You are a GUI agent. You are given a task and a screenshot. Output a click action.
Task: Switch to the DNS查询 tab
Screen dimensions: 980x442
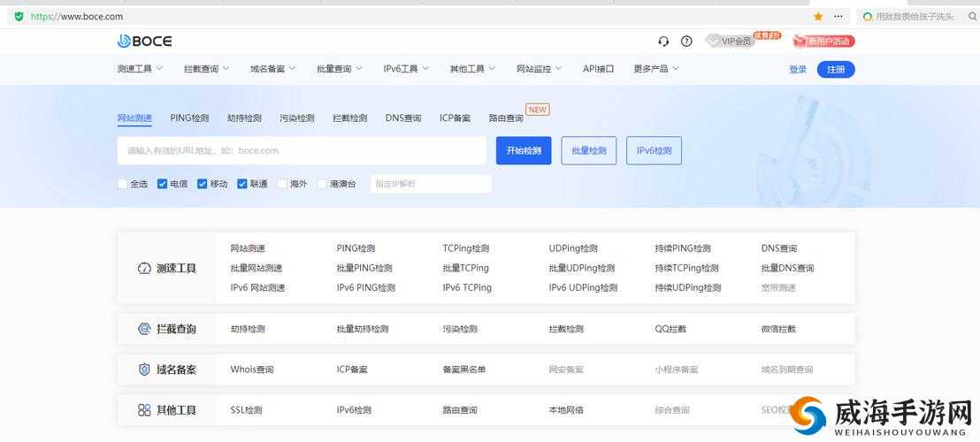[403, 118]
